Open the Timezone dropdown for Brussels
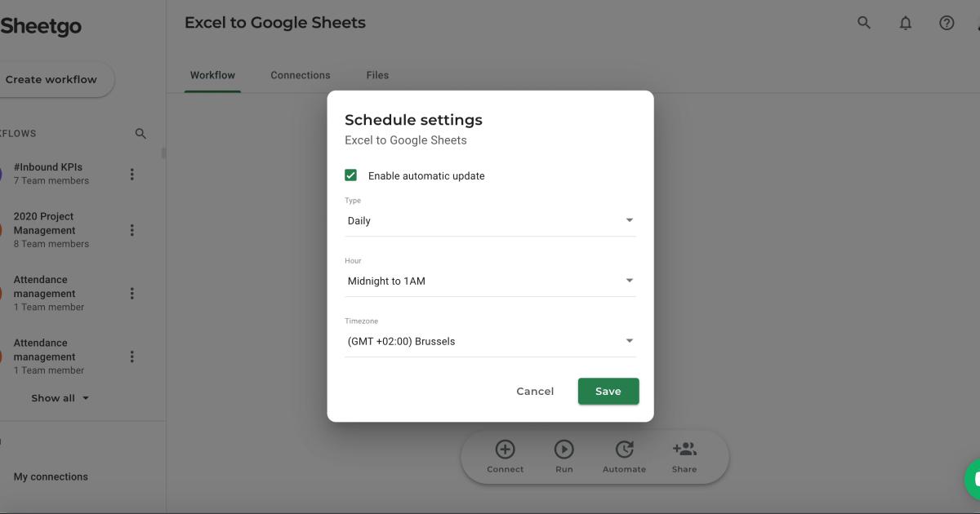The width and height of the screenshot is (980, 514). [x=490, y=340]
